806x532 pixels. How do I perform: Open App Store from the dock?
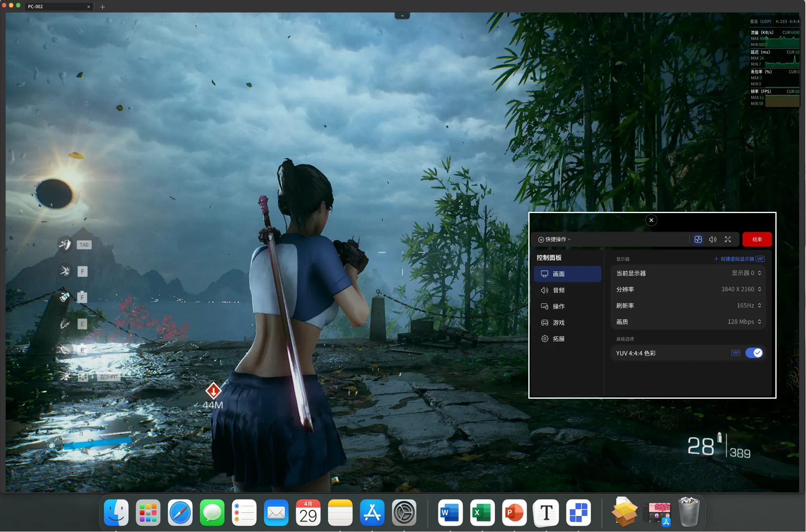click(x=372, y=513)
